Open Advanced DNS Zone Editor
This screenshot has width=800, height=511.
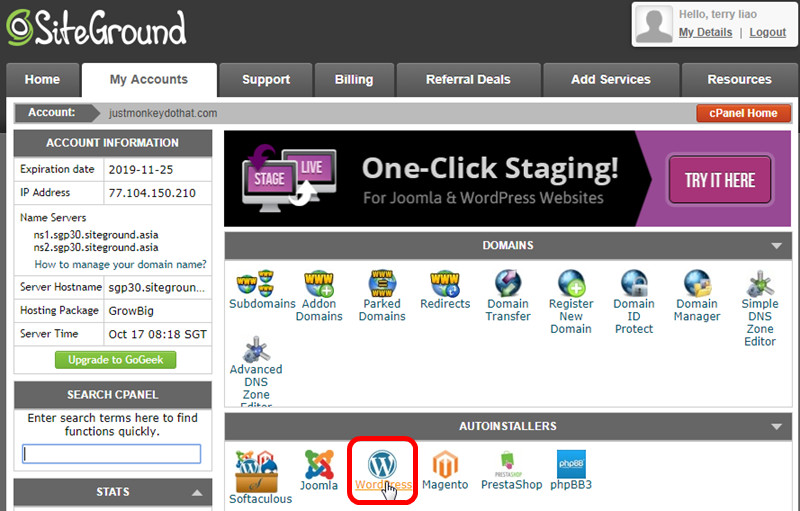click(x=256, y=371)
